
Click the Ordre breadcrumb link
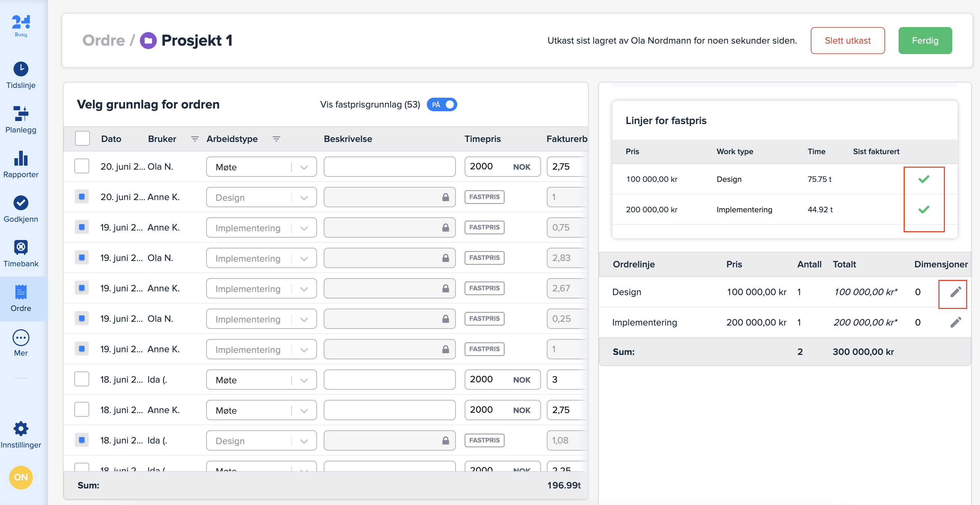click(103, 40)
